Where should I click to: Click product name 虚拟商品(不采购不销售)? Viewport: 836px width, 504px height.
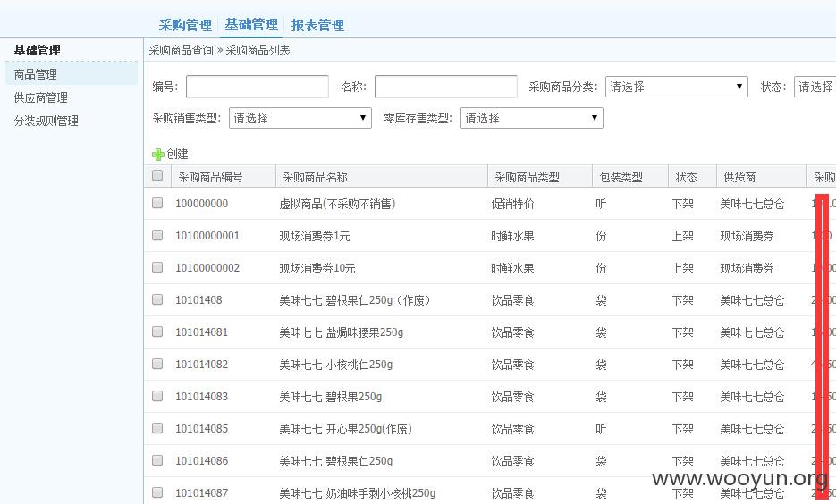[x=337, y=204]
